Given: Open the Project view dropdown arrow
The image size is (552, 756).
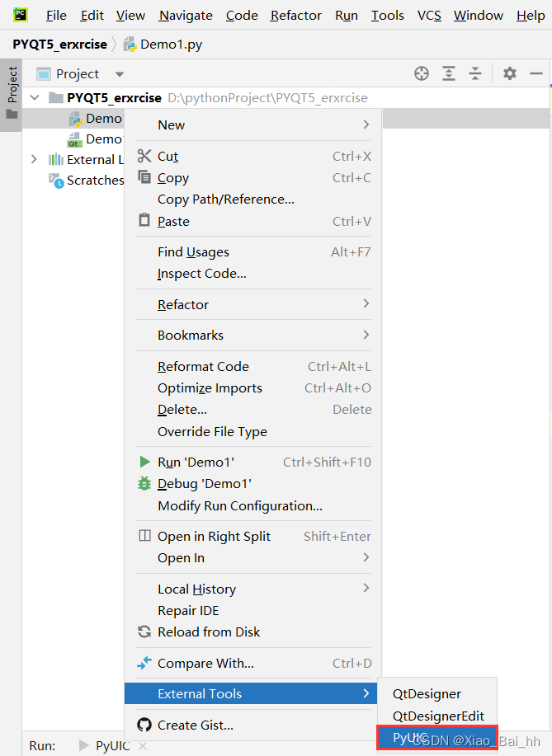Looking at the screenshot, I should point(119,74).
